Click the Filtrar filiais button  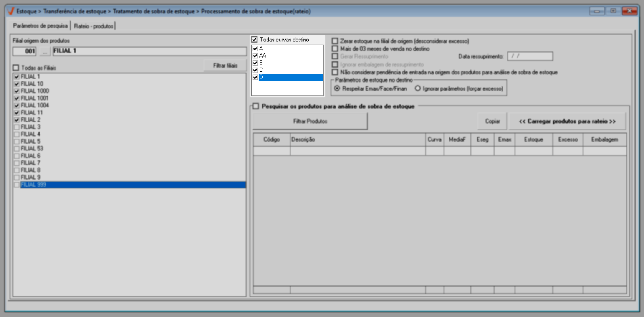coord(225,66)
